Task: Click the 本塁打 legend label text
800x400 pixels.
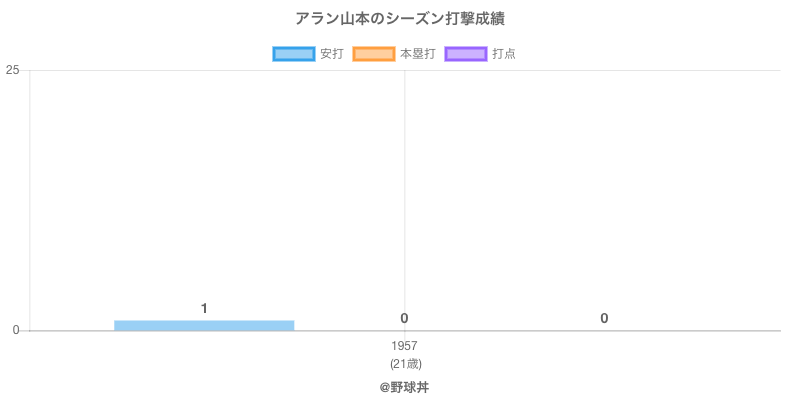Action: tap(417, 54)
